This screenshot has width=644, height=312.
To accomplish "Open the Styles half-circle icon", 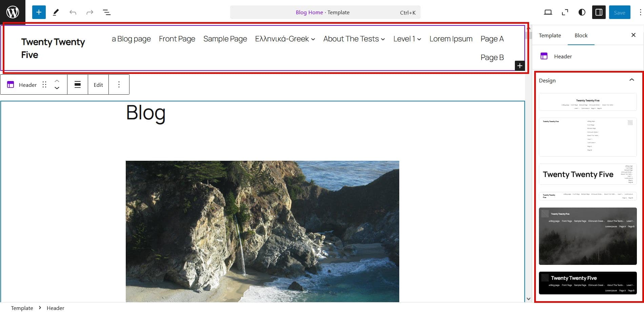I will coord(582,12).
